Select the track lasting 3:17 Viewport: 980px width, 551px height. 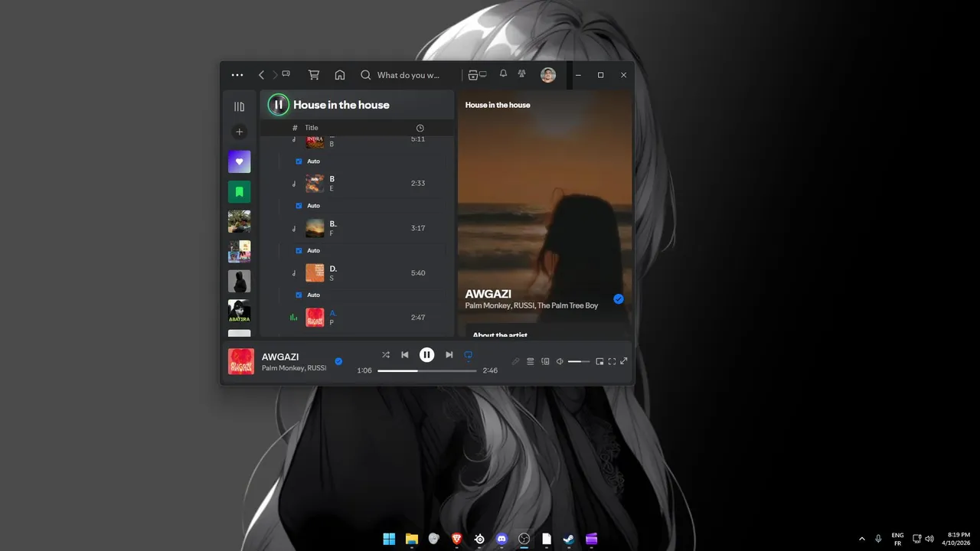[357, 228]
